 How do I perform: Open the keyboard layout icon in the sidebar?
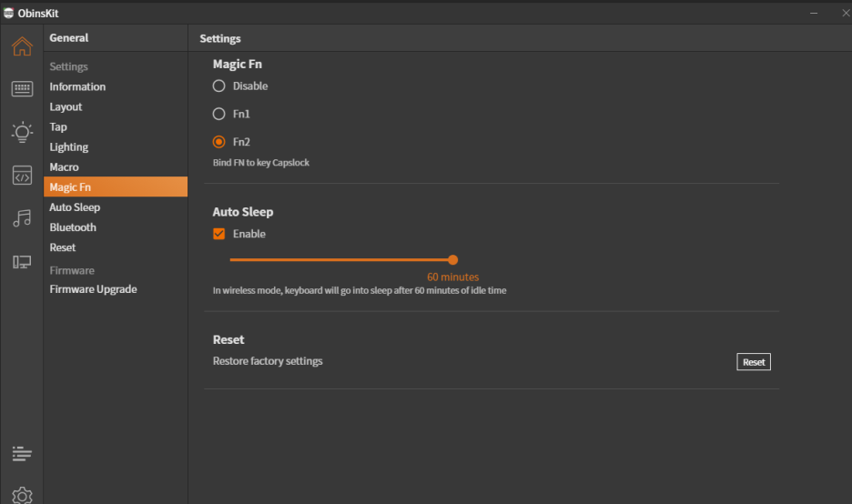[x=22, y=88]
